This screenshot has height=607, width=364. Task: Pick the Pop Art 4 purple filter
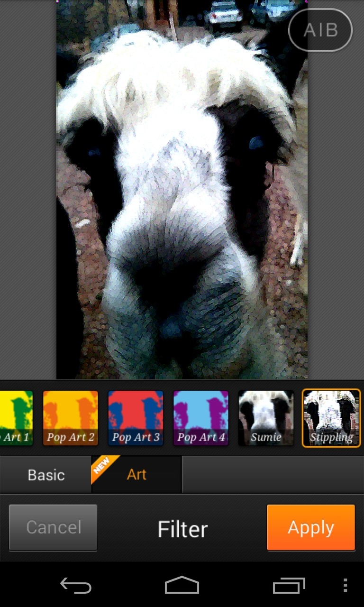200,418
